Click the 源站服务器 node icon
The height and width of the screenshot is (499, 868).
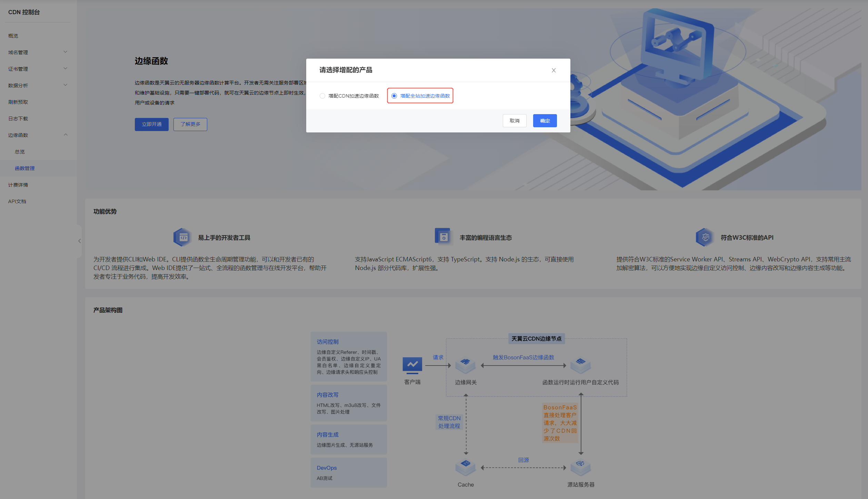[x=581, y=468]
